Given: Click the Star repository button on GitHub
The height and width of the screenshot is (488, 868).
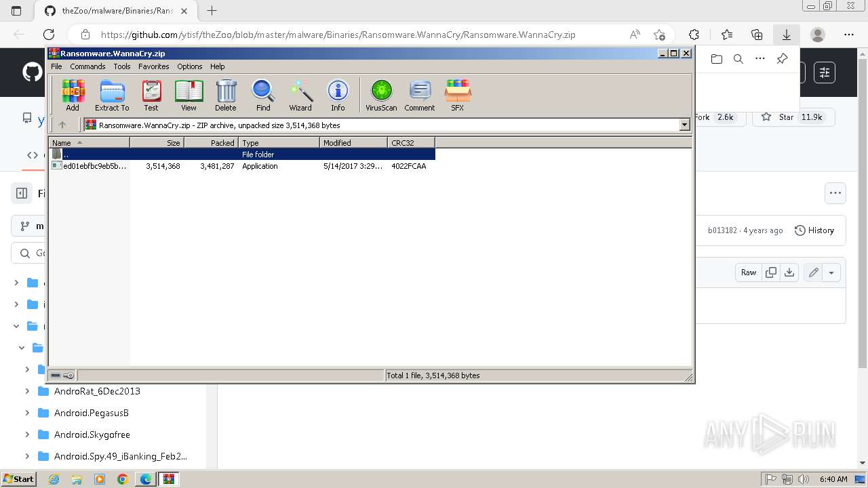Looking at the screenshot, I should pyautogui.click(x=791, y=117).
